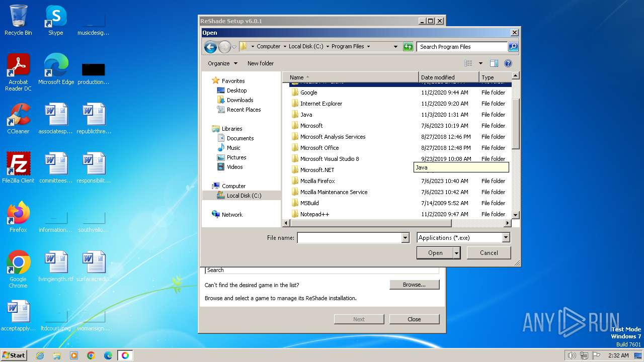Expand the recent pages dropdown arrow
Screen dimensions: 644x362
234,47
